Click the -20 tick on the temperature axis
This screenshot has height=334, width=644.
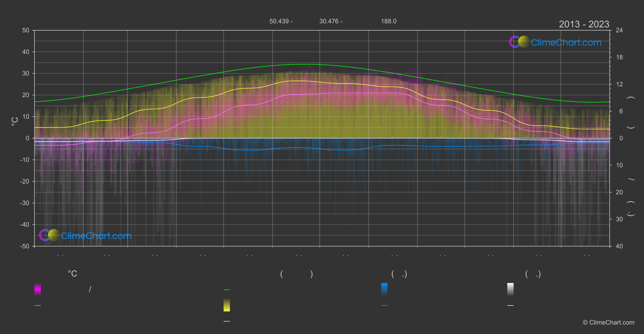[x=25, y=181]
